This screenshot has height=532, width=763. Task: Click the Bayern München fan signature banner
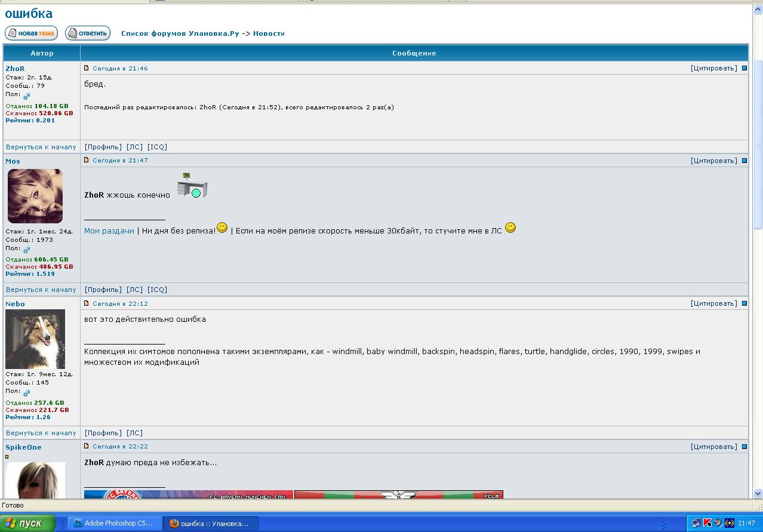189,494
